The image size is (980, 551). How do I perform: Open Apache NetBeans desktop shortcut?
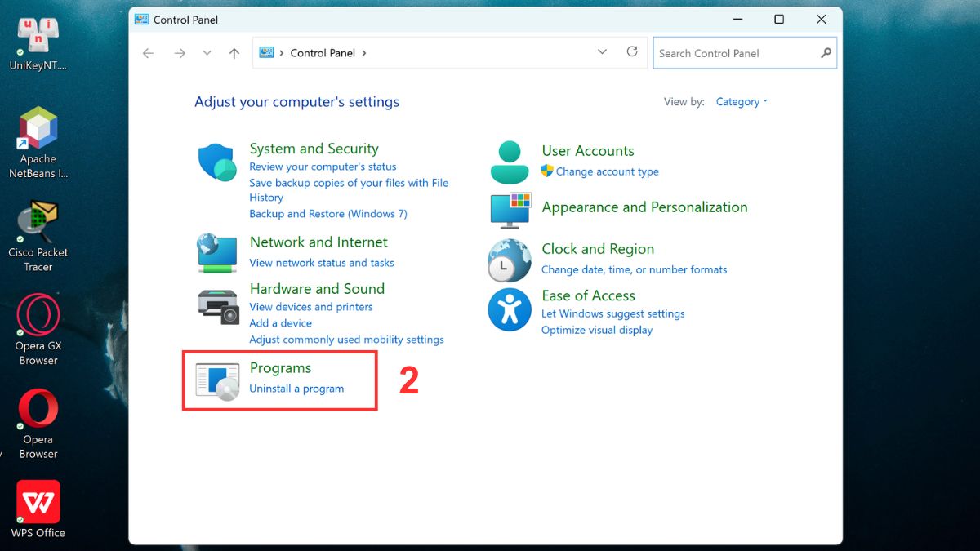tap(38, 143)
